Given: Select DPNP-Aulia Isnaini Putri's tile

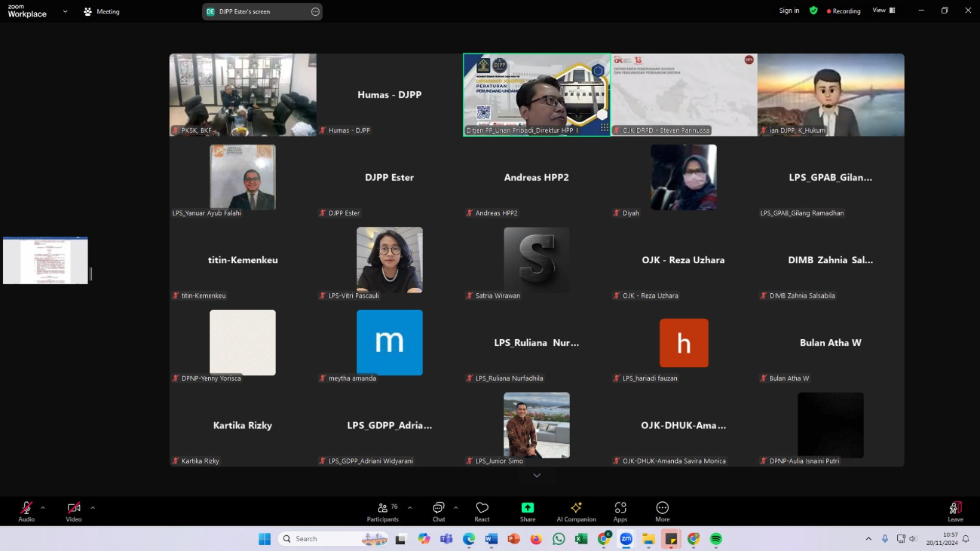Looking at the screenshot, I should (x=831, y=425).
